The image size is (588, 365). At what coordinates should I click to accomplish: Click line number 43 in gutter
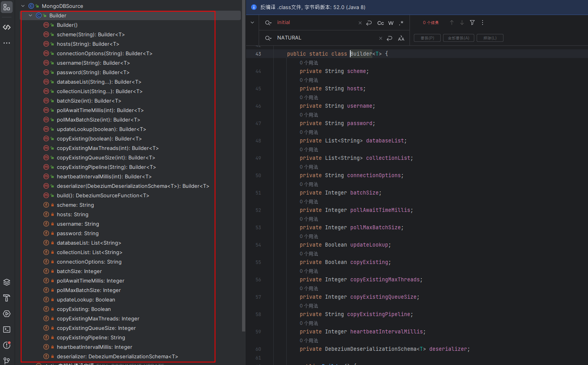click(x=258, y=54)
